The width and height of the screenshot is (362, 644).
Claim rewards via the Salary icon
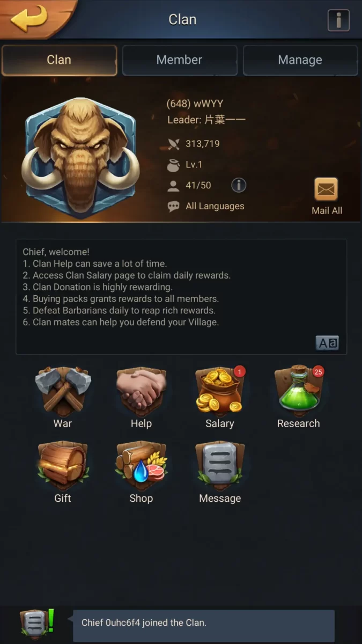click(x=220, y=390)
